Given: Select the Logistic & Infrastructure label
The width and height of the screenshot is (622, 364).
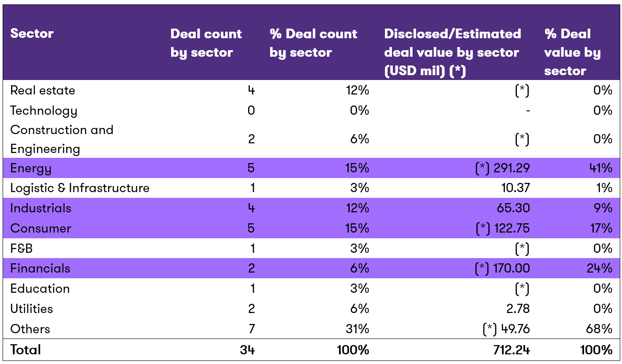Looking at the screenshot, I should (x=80, y=188).
